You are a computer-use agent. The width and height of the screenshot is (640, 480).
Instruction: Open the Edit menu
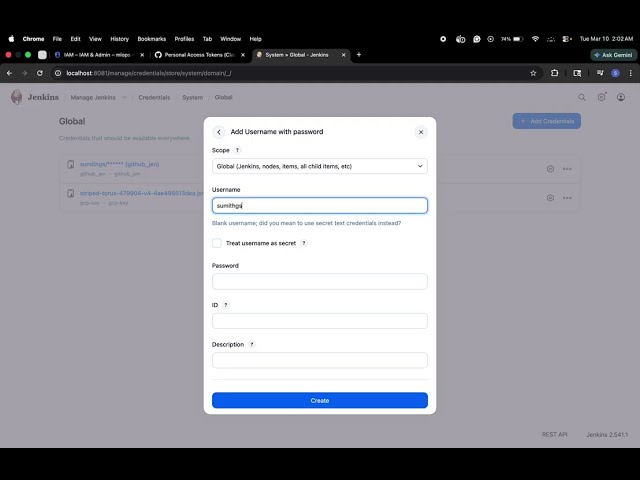tap(76, 39)
